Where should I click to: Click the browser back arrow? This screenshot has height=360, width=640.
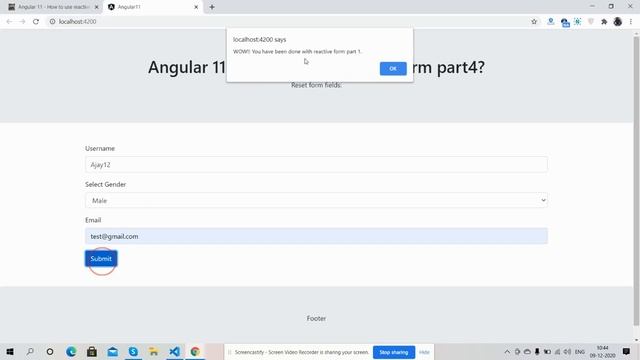pos(9,22)
